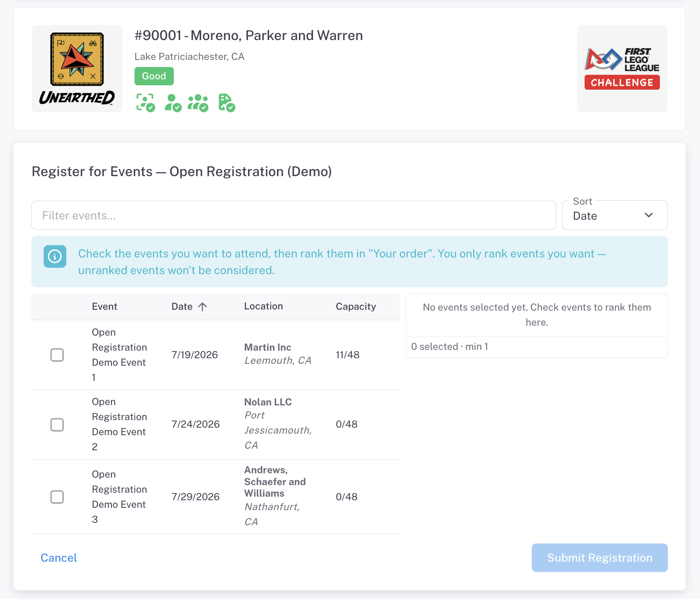The image size is (700, 599).
Task: Click the info icon in the blue banner
Action: coord(55,257)
